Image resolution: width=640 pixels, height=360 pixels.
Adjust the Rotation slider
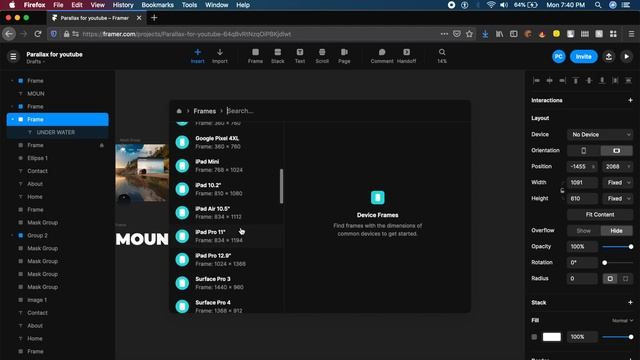tap(617, 263)
